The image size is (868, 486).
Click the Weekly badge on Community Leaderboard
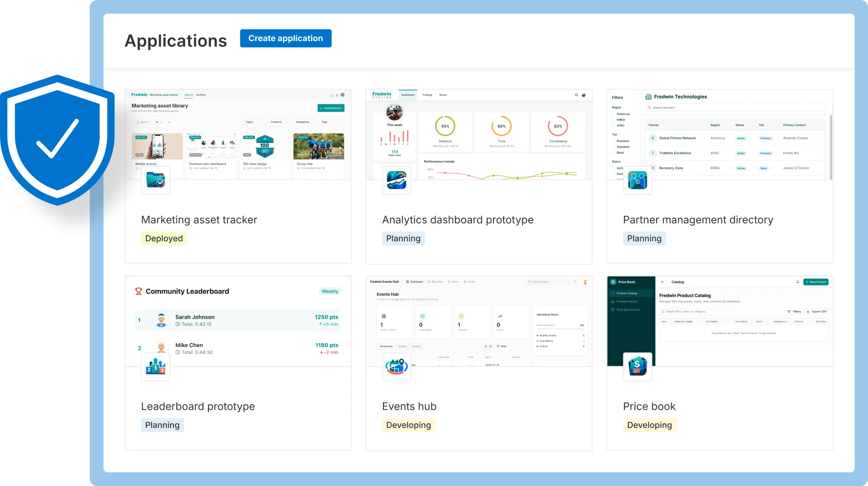(330, 291)
